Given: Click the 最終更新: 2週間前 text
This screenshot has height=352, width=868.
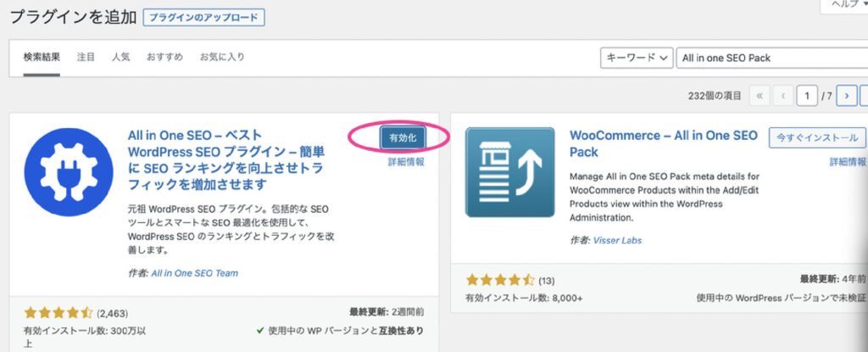Looking at the screenshot, I should coord(387,311).
